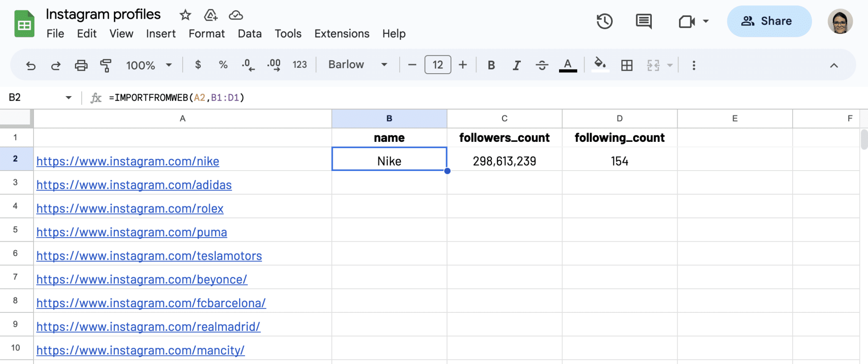The image size is (868, 364).
Task: Open the Help menu
Action: (x=394, y=33)
